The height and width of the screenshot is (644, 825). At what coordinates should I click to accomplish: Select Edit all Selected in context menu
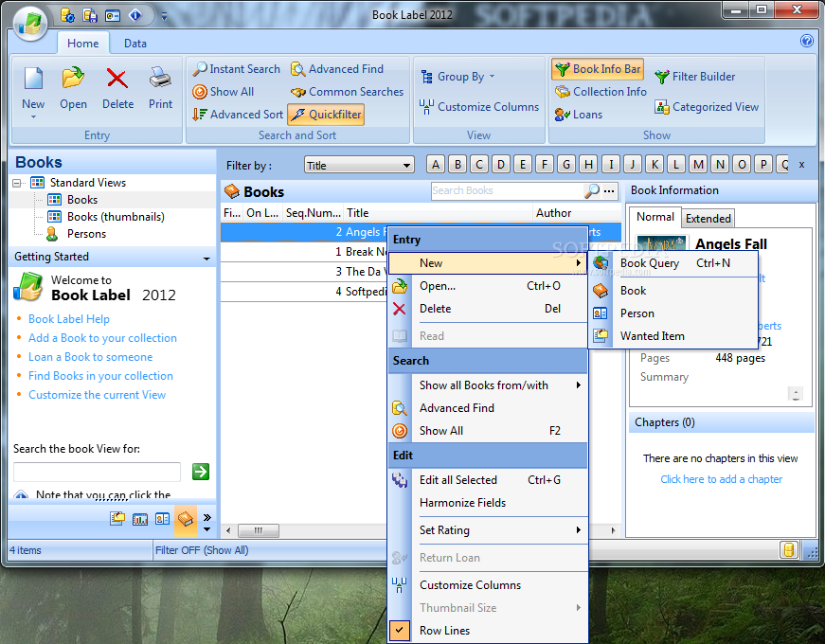pos(487,480)
